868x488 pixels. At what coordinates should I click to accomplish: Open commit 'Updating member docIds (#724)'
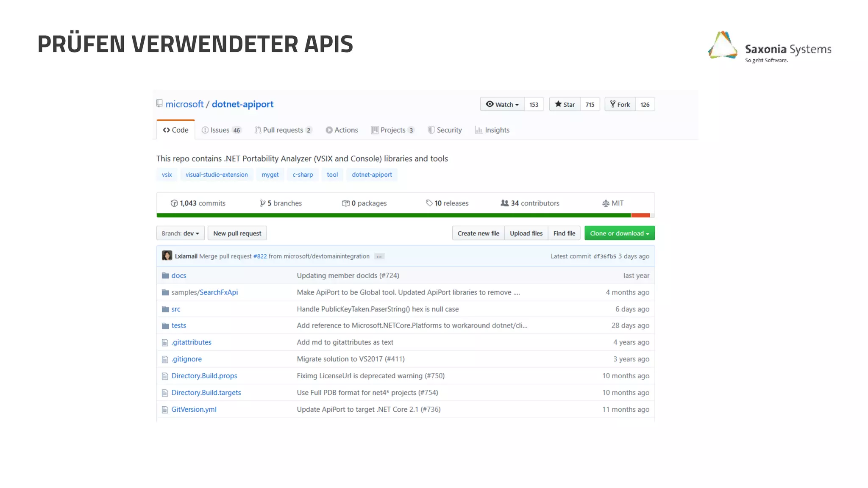348,276
